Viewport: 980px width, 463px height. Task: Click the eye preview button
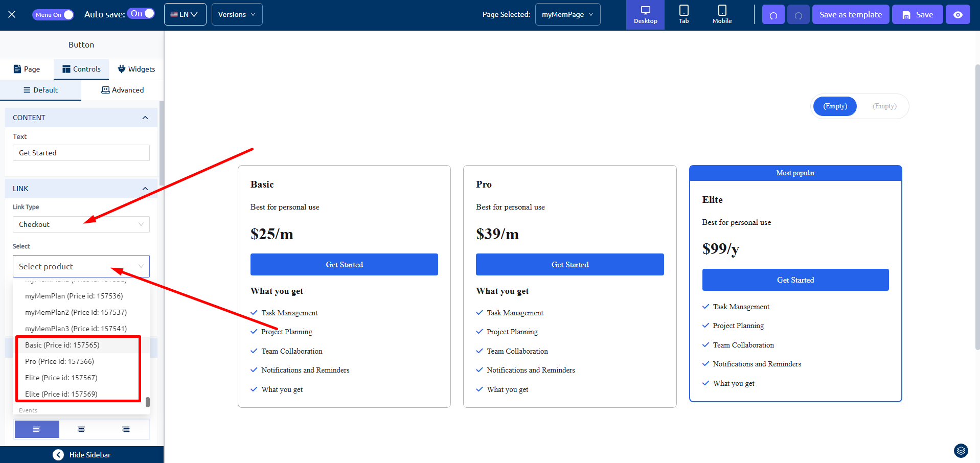pos(958,15)
